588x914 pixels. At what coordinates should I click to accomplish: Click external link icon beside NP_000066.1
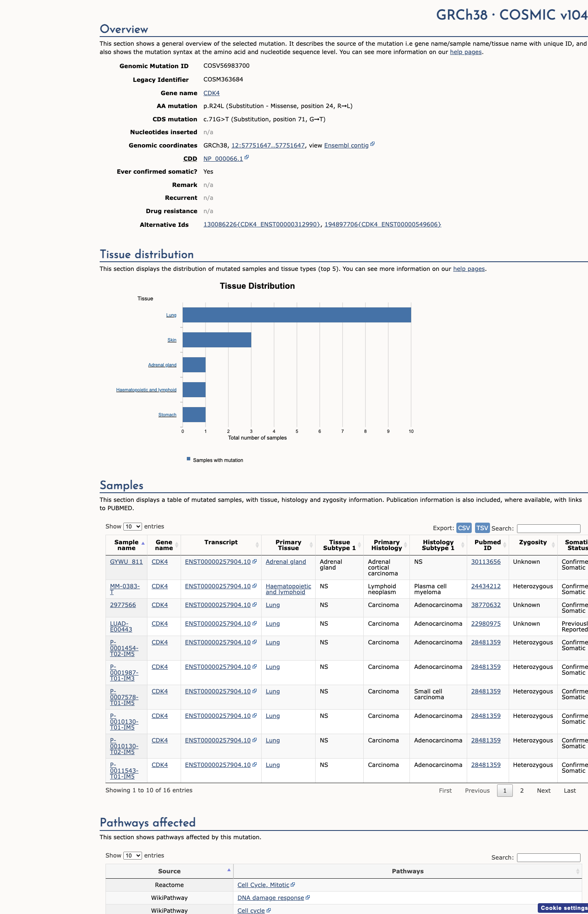(x=247, y=157)
